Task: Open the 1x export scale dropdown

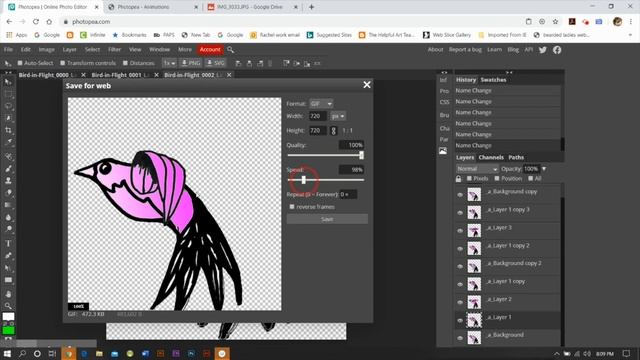Action: pyautogui.click(x=169, y=63)
